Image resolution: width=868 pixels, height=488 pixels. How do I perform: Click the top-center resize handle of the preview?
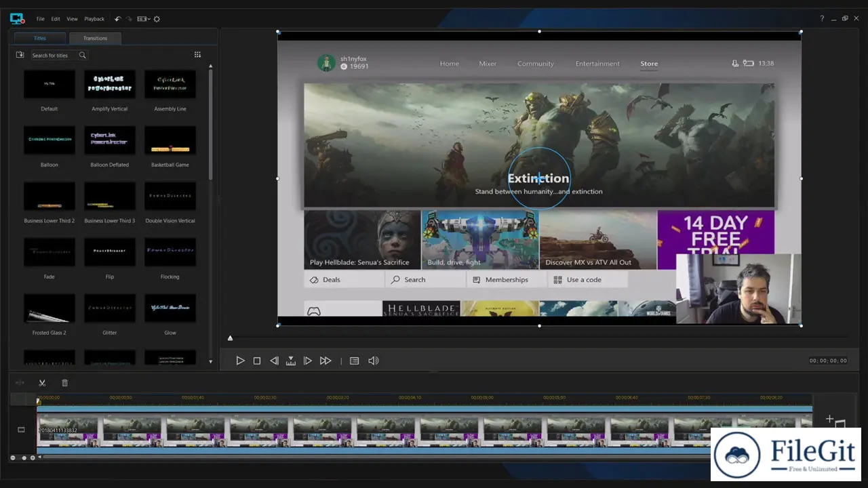[x=539, y=31]
